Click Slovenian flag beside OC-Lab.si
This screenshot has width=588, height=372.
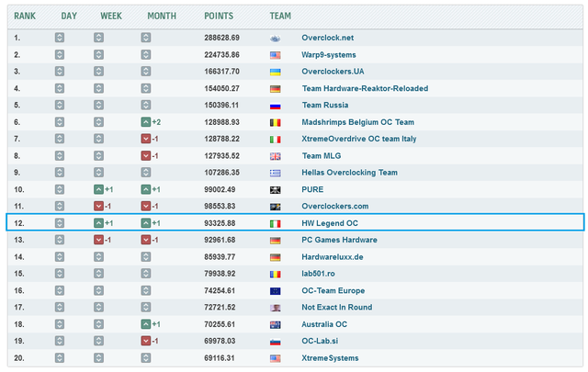276,342
